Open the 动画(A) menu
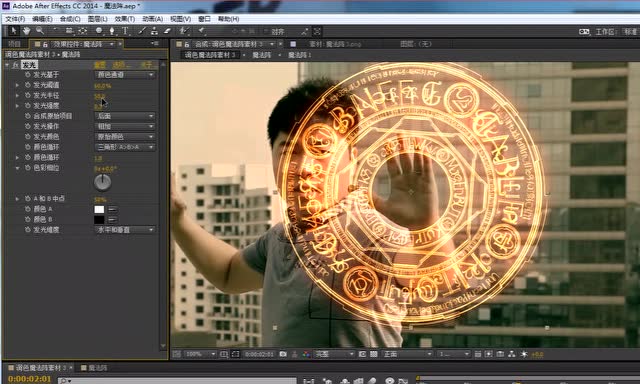Image resolution: width=640 pixels, height=384 pixels. tap(152, 19)
